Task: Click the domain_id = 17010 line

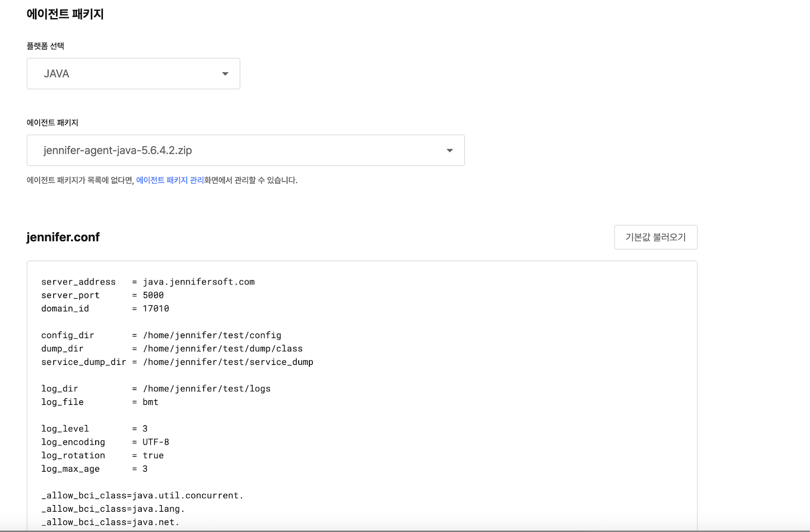Action: 105,308
